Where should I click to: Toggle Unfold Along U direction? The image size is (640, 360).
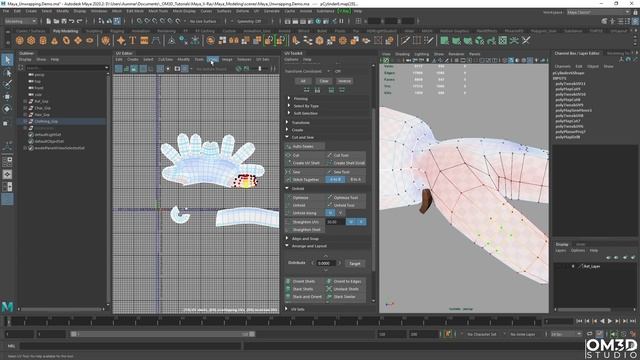(330, 213)
